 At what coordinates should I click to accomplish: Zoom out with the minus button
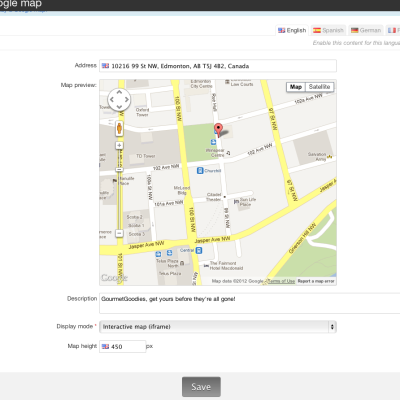pyautogui.click(x=119, y=233)
